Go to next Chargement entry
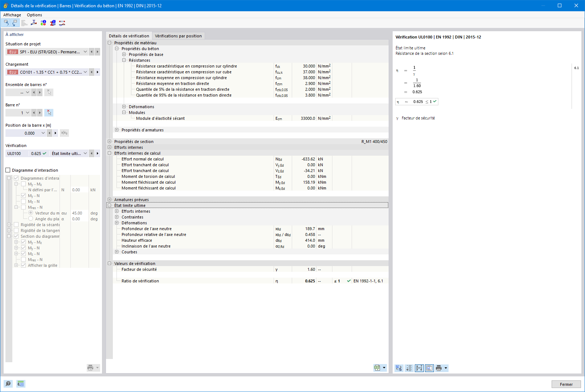Image resolution: width=585 pixels, height=392 pixels. pyautogui.click(x=98, y=72)
